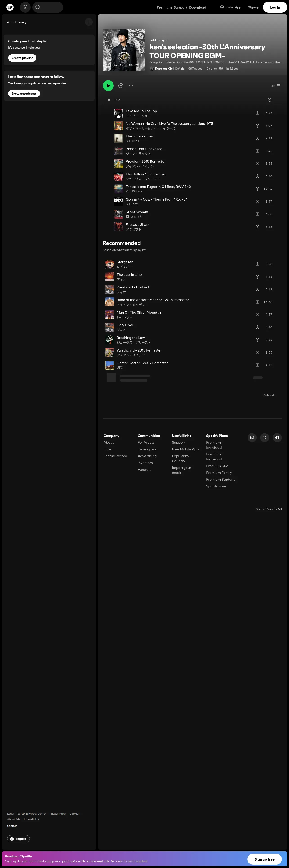Open the English language selector
Viewport: 289px width, 868px height.
pyautogui.click(x=18, y=839)
